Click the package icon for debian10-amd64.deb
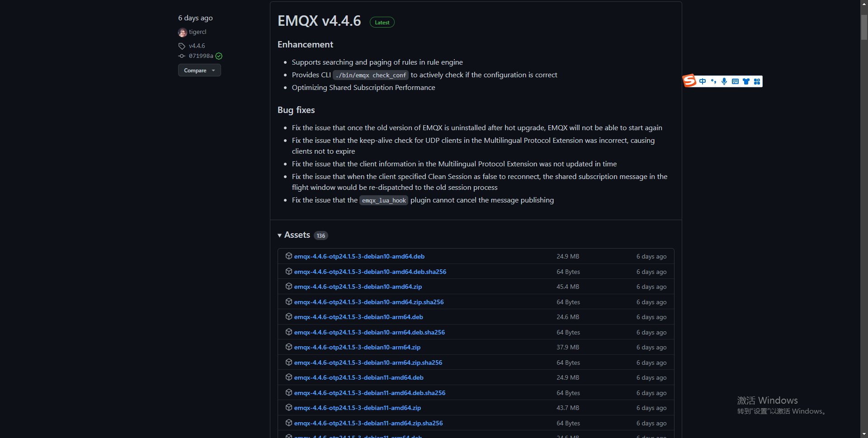The image size is (868, 438). [x=289, y=256]
